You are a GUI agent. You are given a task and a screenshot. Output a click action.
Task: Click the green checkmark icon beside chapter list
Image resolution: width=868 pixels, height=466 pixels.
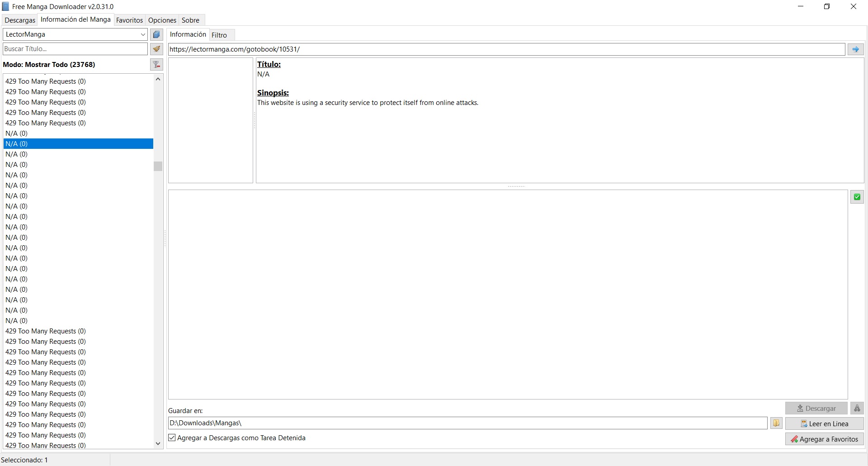tap(857, 197)
